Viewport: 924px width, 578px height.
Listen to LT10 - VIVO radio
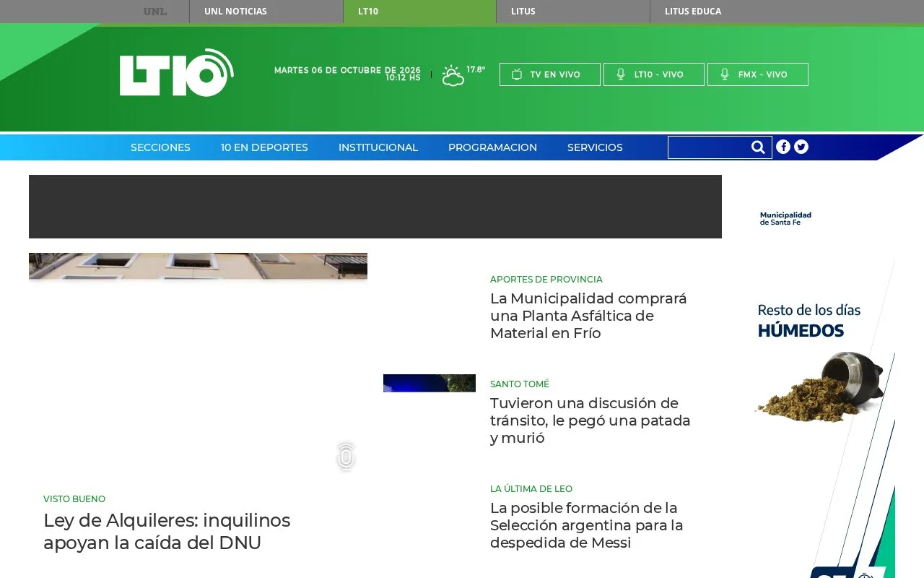[x=654, y=74]
